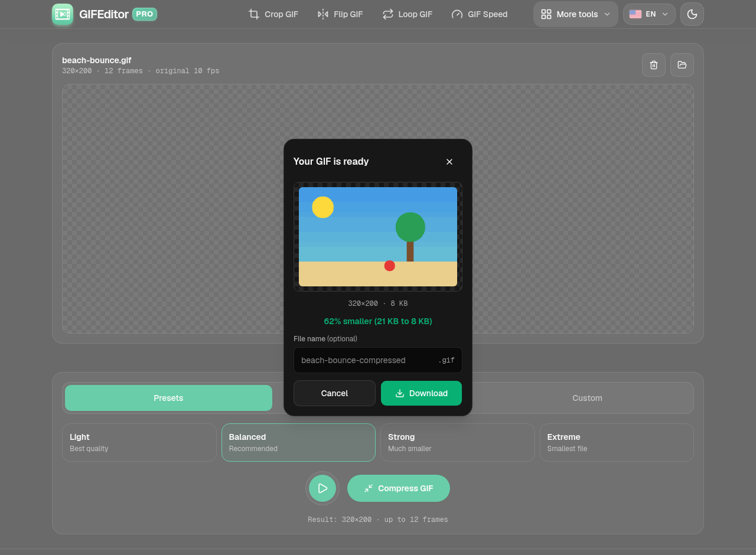Viewport: 756px width, 555px height.
Task: Open the Loop GIF tool
Action: click(408, 14)
